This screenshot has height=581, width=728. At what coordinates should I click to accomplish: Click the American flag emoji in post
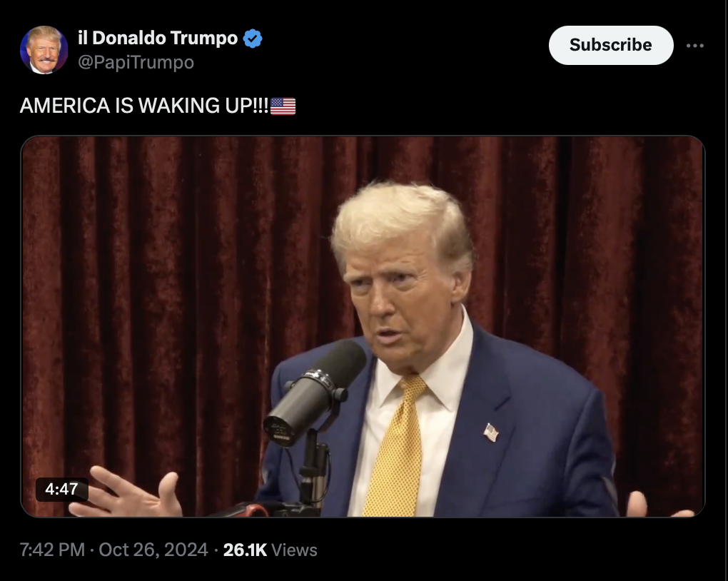pyautogui.click(x=283, y=106)
